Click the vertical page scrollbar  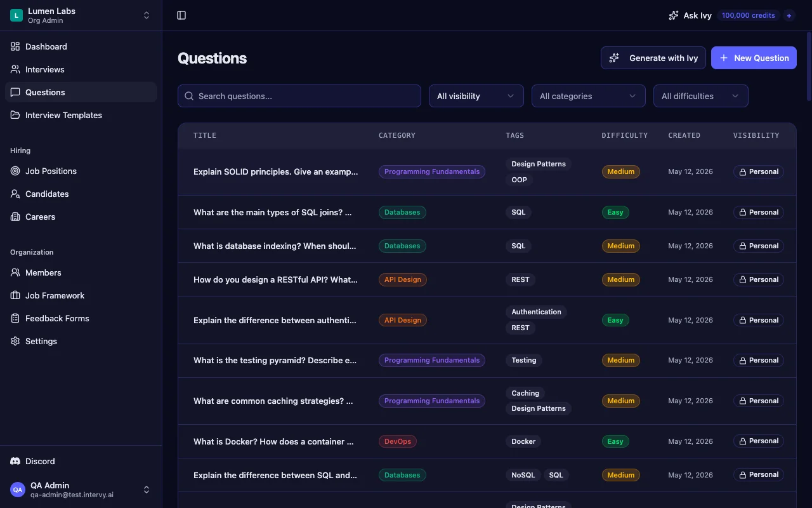[809, 66]
